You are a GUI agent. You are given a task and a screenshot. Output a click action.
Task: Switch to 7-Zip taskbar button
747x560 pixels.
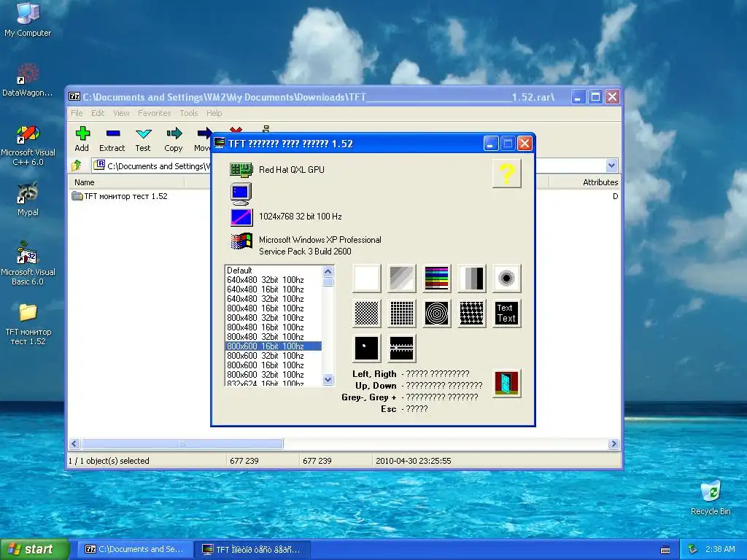pos(135,550)
